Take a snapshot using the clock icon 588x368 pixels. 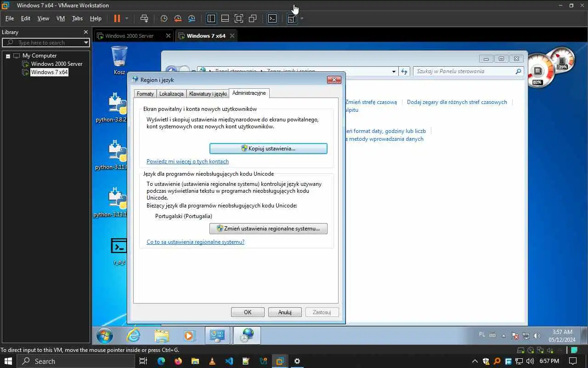pos(164,18)
